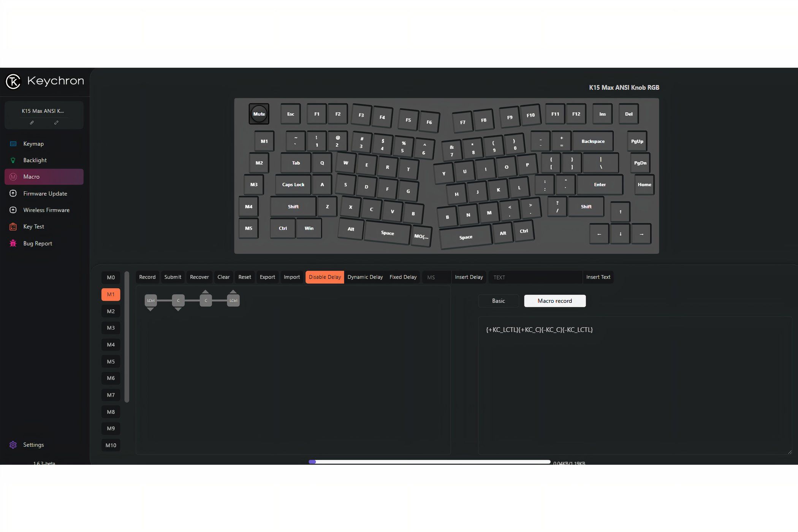Click the Clear macro button
The image size is (798, 532).
click(223, 277)
